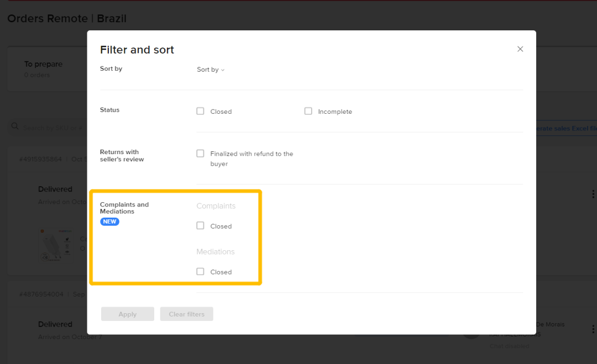Check Closed under Complaints
The width and height of the screenshot is (597, 364).
(x=201, y=226)
